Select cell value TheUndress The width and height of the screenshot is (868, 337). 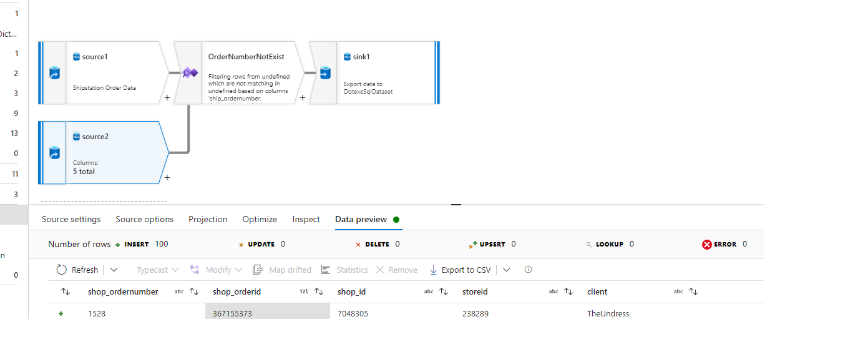coord(608,314)
